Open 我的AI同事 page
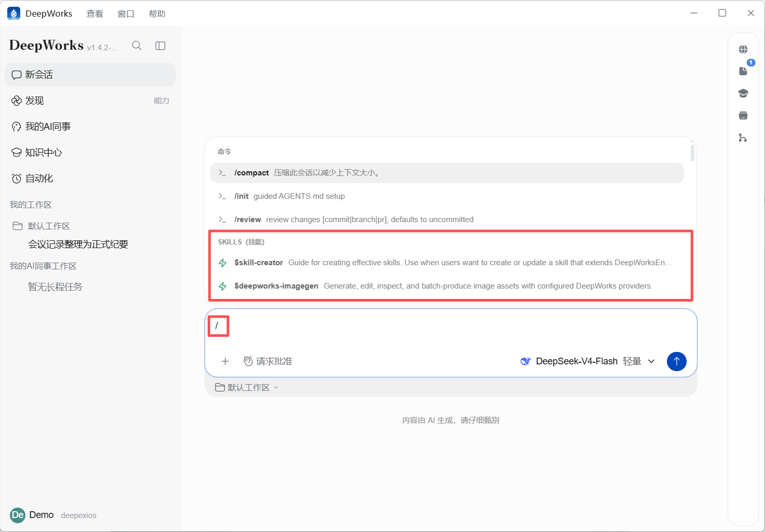The width and height of the screenshot is (765, 532). [x=90, y=127]
